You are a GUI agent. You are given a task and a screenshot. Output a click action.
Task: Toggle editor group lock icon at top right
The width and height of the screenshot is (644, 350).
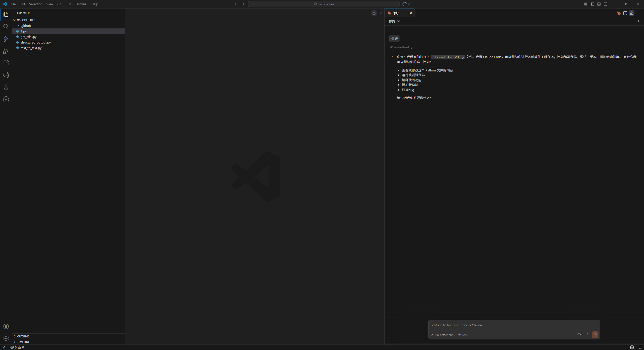632,13
